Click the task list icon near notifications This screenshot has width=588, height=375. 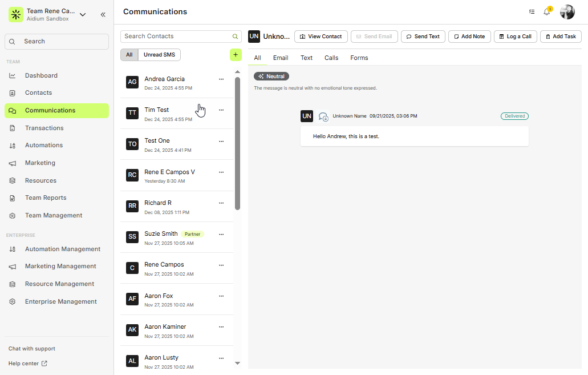point(532,11)
